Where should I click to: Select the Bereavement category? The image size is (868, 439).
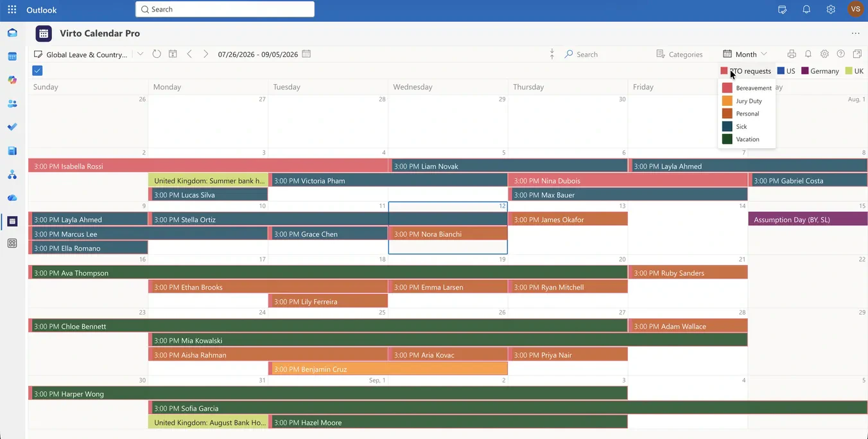(747, 88)
